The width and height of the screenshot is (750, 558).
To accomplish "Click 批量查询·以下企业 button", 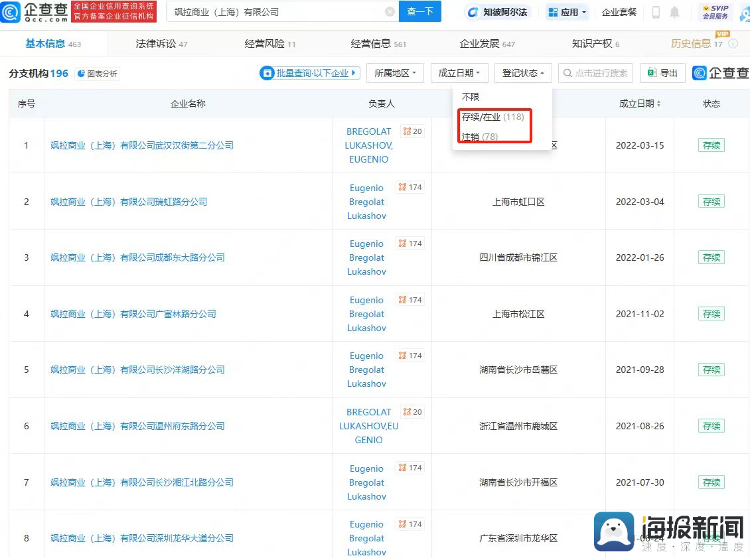I will (x=309, y=73).
